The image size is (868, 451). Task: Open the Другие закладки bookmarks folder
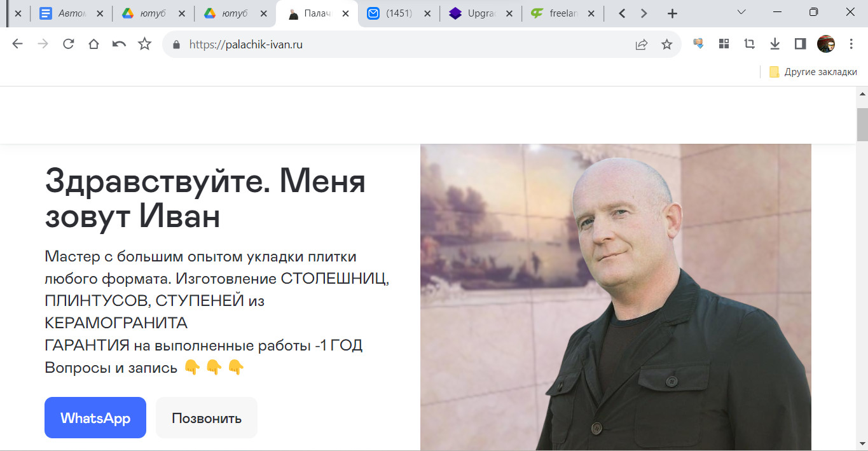[x=813, y=72]
